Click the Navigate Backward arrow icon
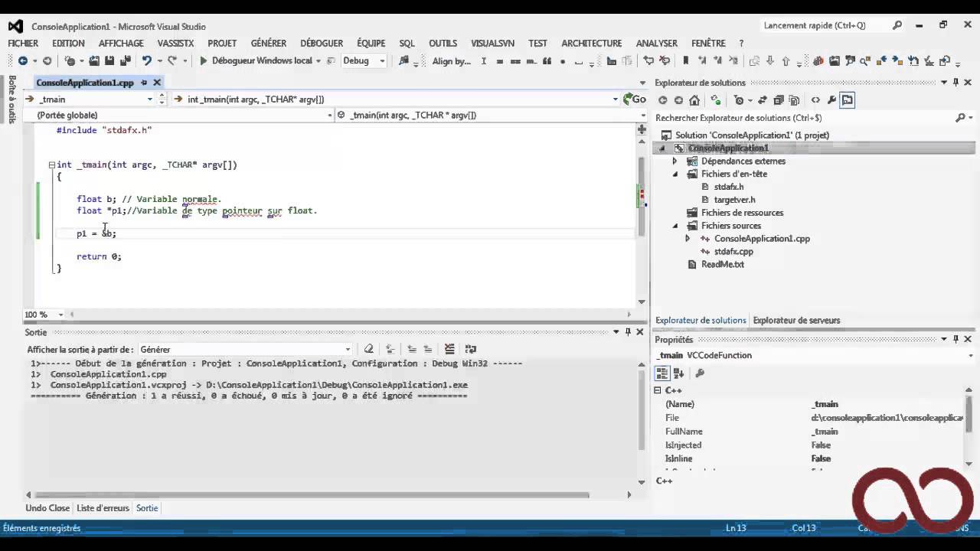The height and width of the screenshot is (551, 980). [x=23, y=61]
